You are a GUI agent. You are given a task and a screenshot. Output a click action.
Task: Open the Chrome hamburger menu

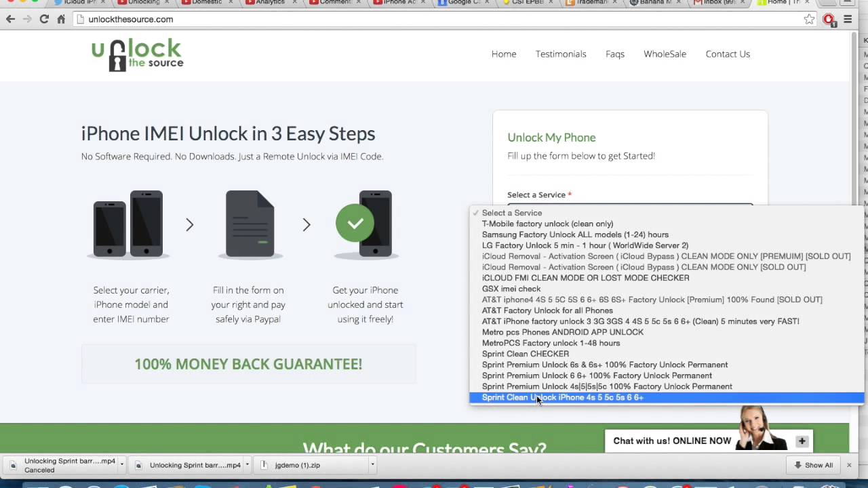[x=848, y=19]
